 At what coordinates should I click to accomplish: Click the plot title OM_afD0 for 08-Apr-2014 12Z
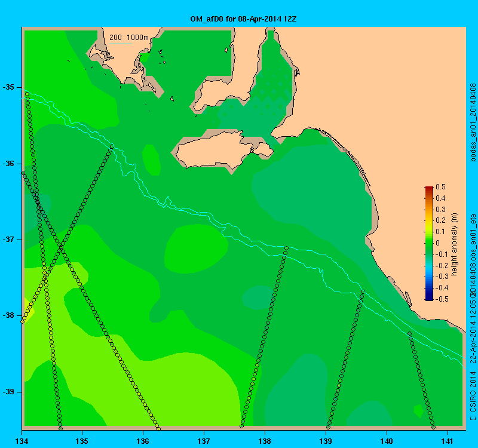click(x=243, y=19)
